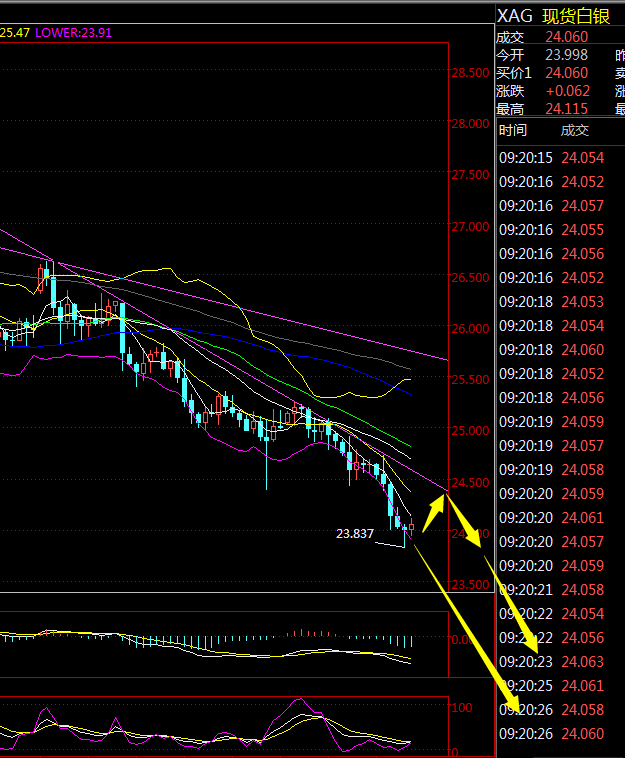Select tick row 09:20:18 priced 24.060

coord(552,350)
